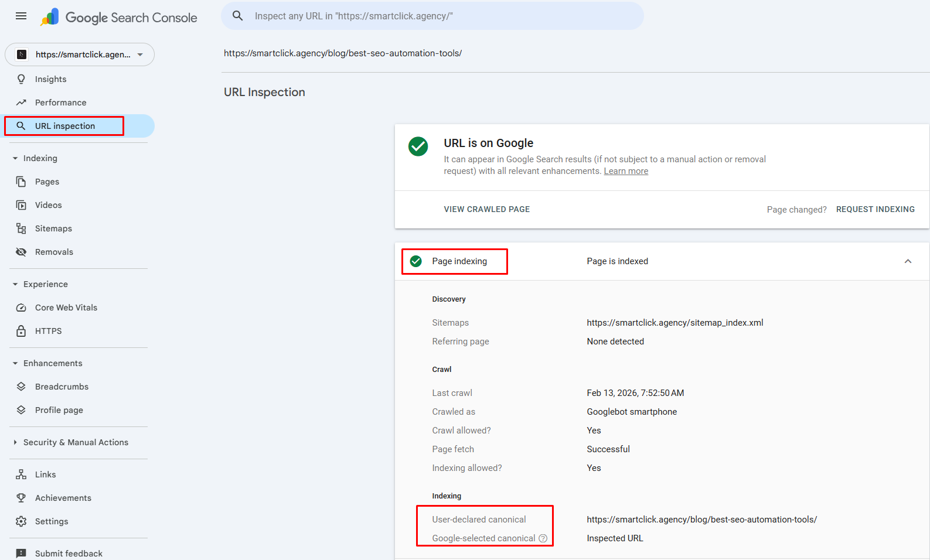Collapse the Experience sidebar section
The height and width of the screenshot is (560, 930).
click(x=15, y=284)
